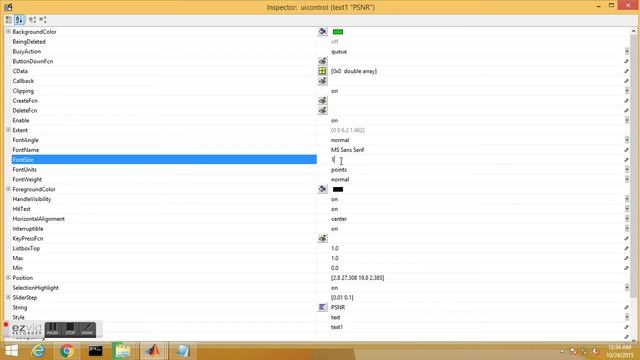Open the ButtonDownFcn callback editor icon
The width and height of the screenshot is (640, 360).
(322, 61)
